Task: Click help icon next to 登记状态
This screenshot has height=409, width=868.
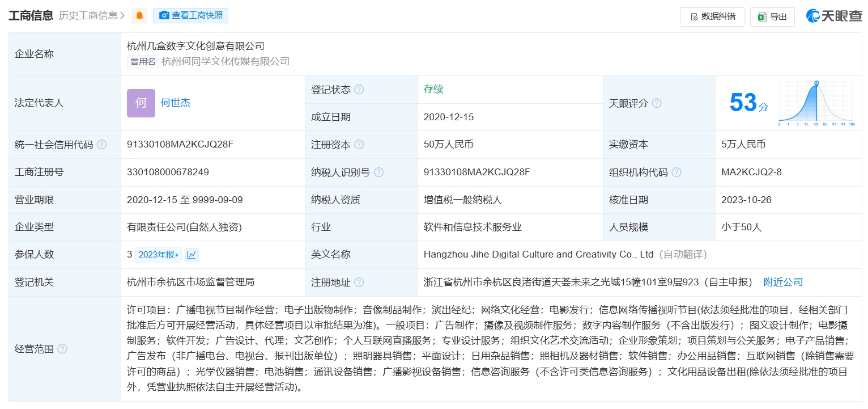Action: tap(359, 90)
